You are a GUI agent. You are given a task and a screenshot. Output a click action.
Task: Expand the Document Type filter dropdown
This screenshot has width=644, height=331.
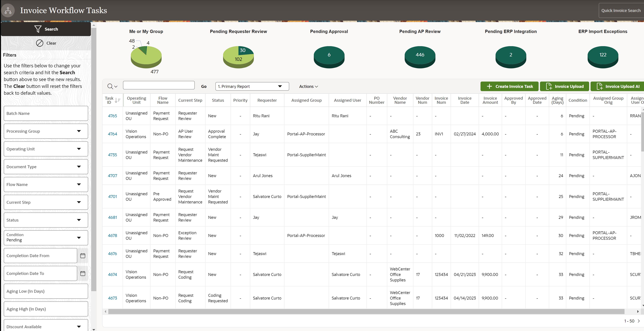(x=46, y=167)
